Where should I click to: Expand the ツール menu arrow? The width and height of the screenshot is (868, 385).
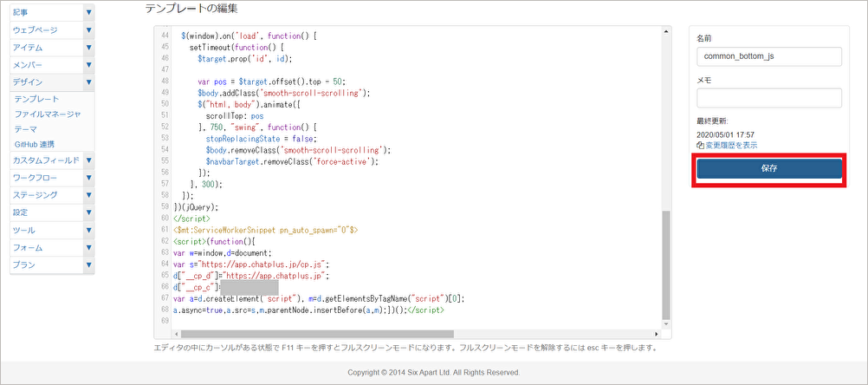[88, 230]
